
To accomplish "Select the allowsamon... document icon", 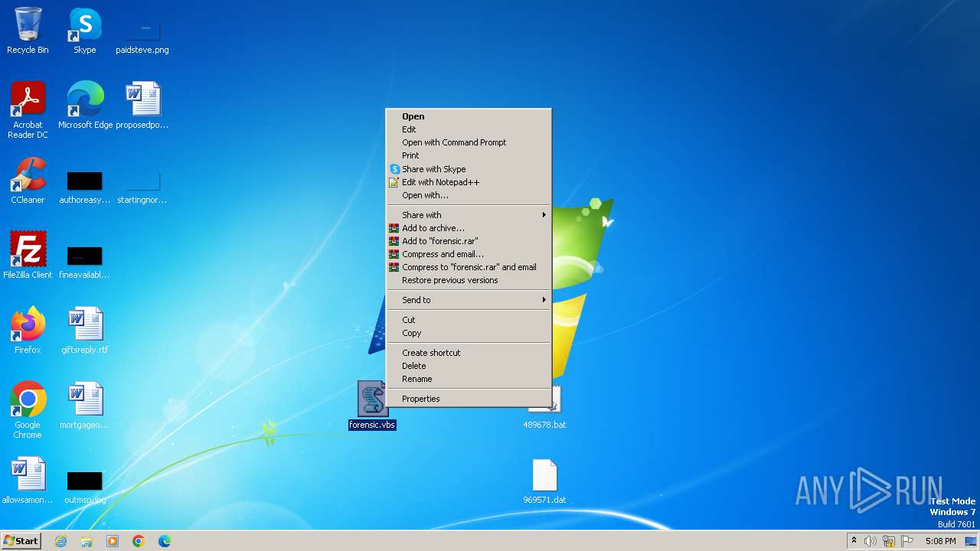I will point(28,480).
